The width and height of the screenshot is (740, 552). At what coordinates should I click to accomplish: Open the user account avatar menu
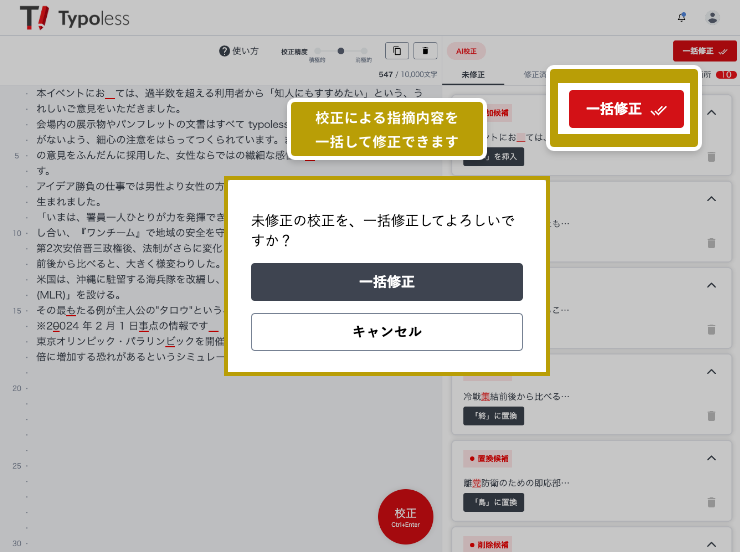tap(712, 18)
